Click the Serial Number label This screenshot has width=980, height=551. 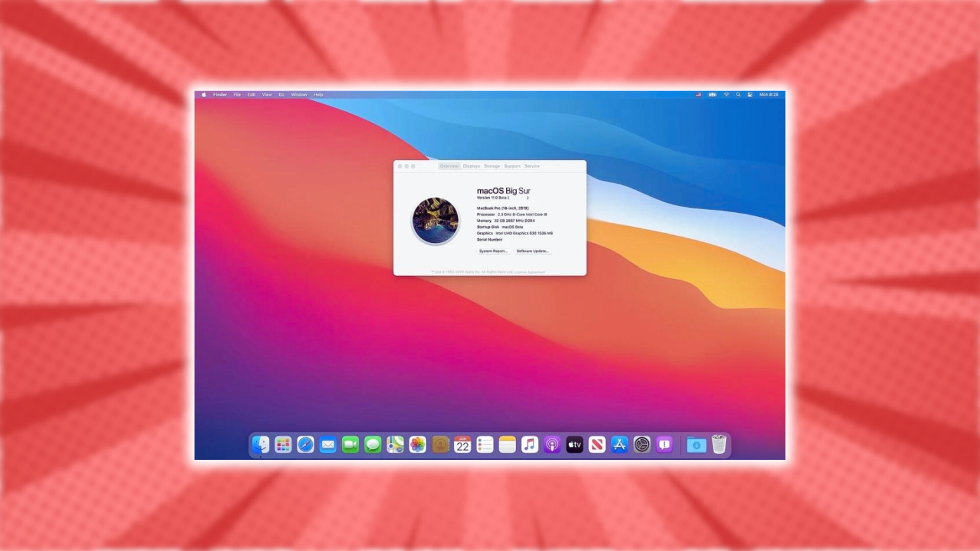tap(489, 239)
